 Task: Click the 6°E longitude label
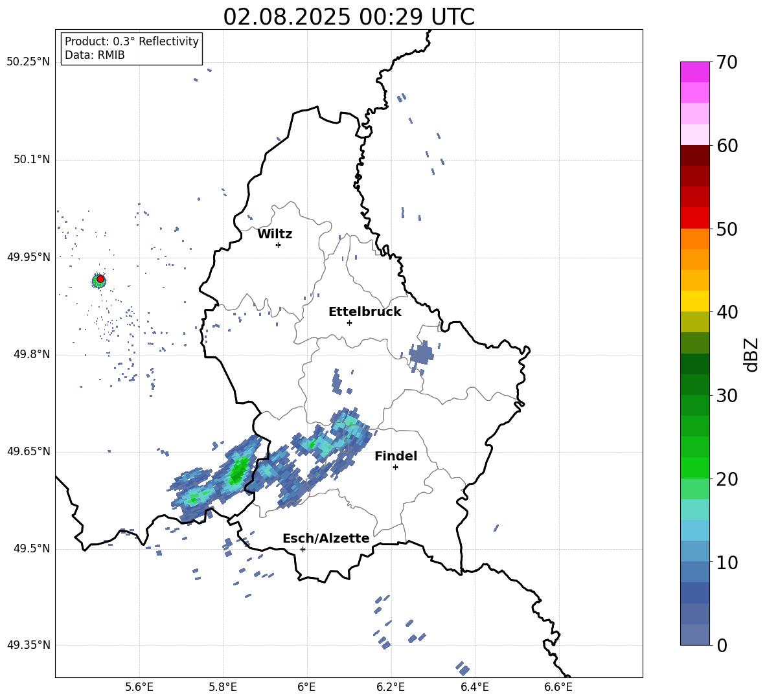coord(306,687)
